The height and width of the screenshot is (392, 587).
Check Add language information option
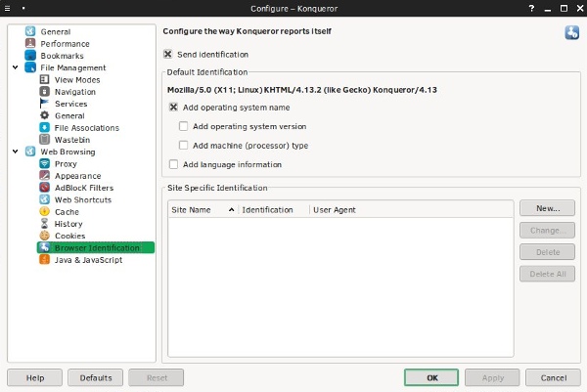(x=174, y=164)
